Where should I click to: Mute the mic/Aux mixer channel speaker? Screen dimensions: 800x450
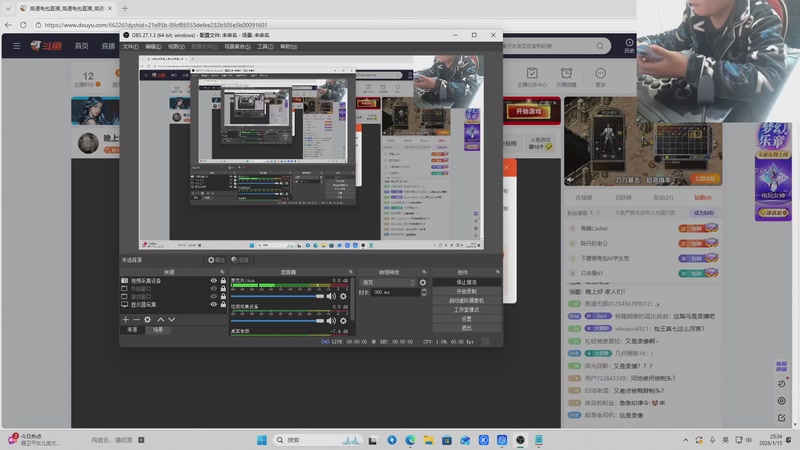point(331,296)
